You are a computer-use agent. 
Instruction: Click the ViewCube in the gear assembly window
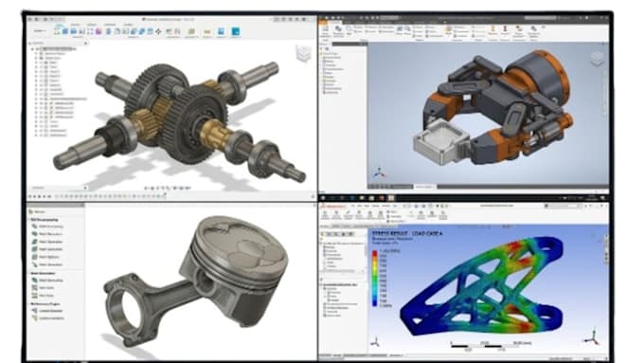click(x=303, y=53)
